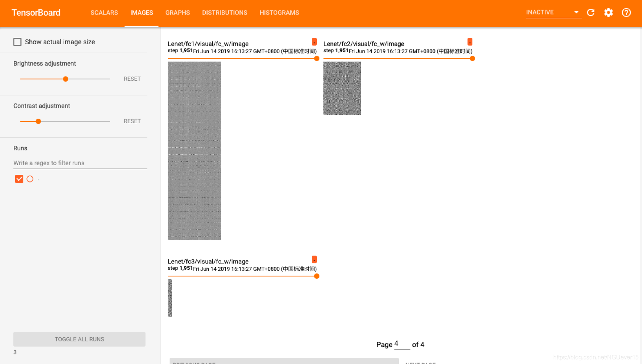Click the Lenet/fc2/visual/fc_w/image title
Viewport: 642px width, 364px height.
coord(364,44)
